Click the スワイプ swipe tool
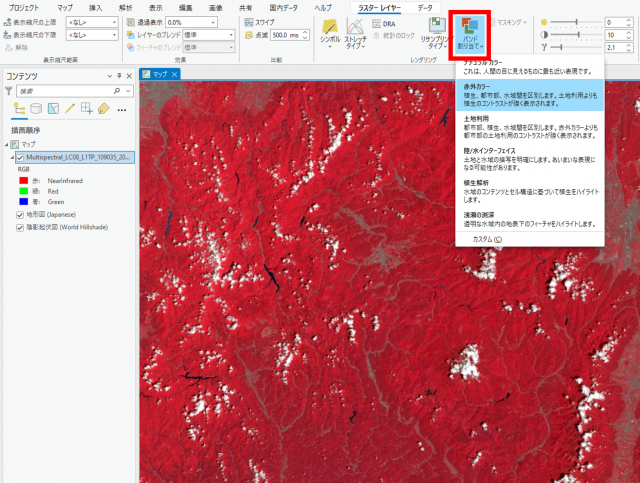 (260, 22)
